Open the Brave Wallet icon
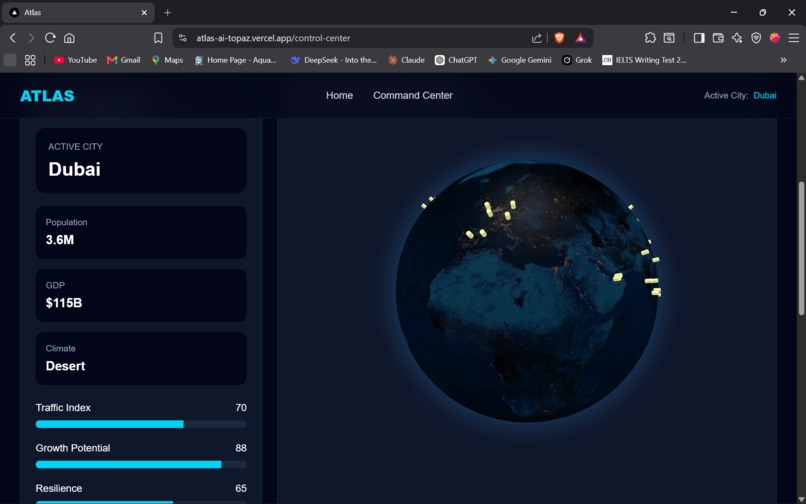 (x=718, y=38)
